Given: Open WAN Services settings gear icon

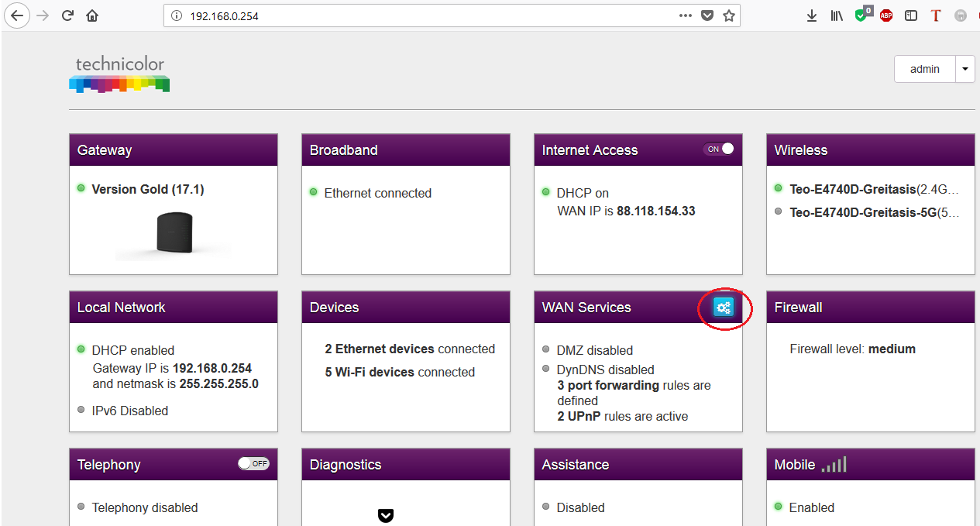Looking at the screenshot, I should 724,308.
